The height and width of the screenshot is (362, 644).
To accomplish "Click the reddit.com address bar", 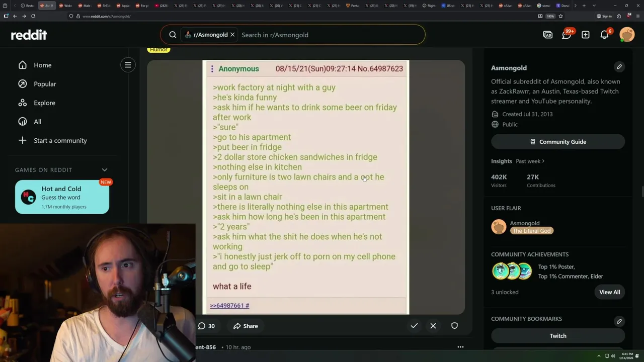I will 302,16.
